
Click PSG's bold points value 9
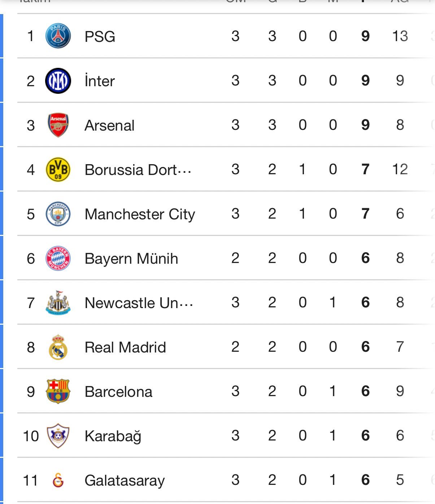click(365, 36)
